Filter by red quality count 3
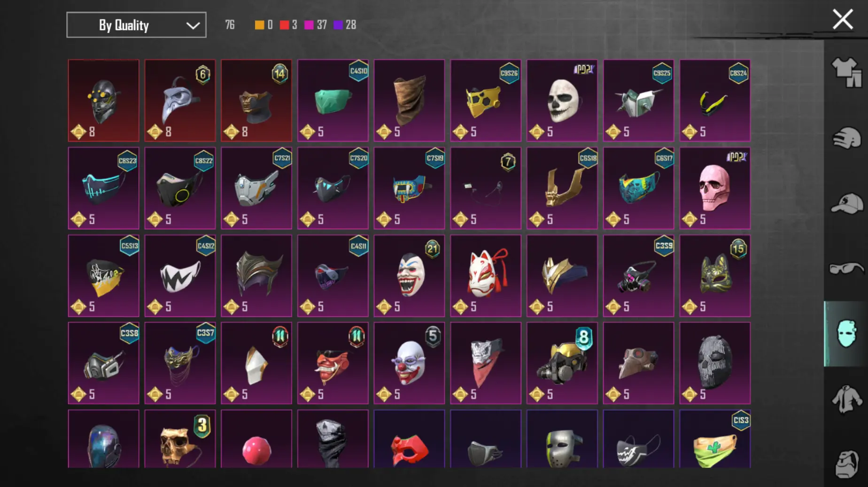868x487 pixels. (x=288, y=25)
